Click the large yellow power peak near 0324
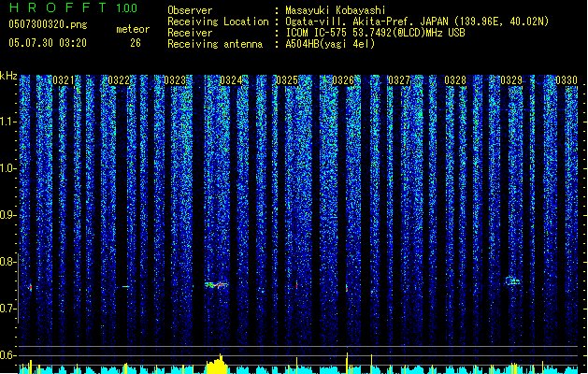 coord(217,364)
